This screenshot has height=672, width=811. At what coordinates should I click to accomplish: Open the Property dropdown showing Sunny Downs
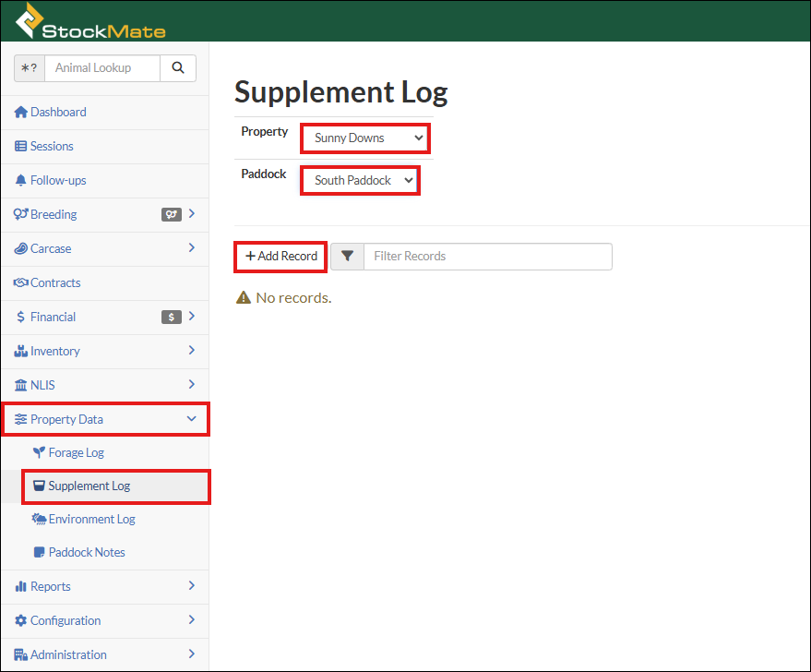(x=365, y=138)
